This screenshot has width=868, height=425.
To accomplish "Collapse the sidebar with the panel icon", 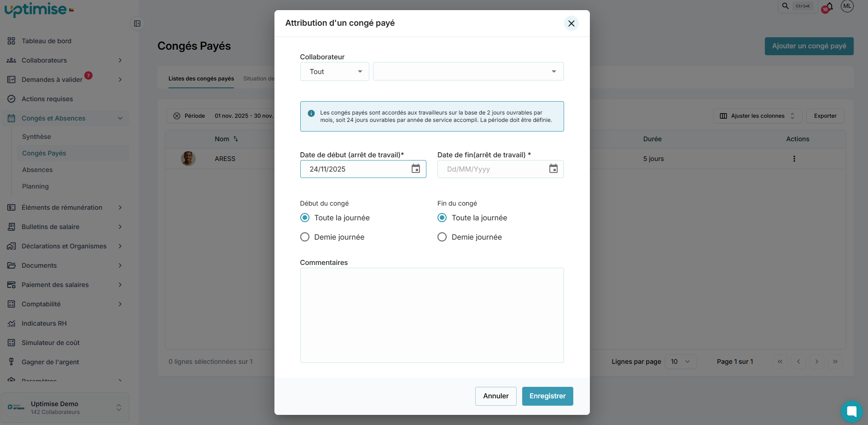I will pos(137,23).
